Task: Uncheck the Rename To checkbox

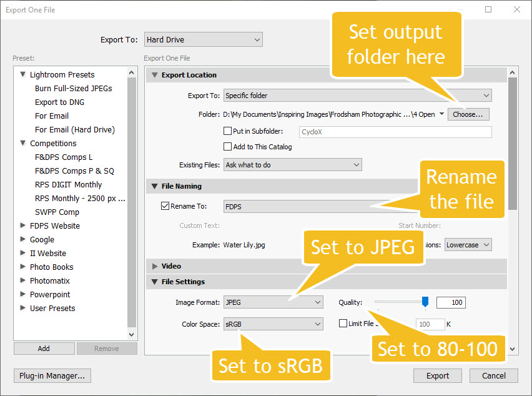Action: point(165,205)
